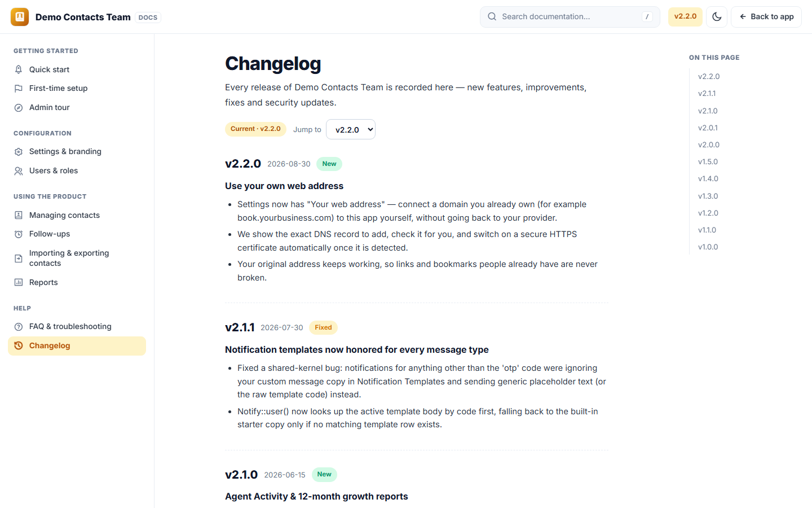Click the Importing & exporting contacts icon

(x=19, y=259)
